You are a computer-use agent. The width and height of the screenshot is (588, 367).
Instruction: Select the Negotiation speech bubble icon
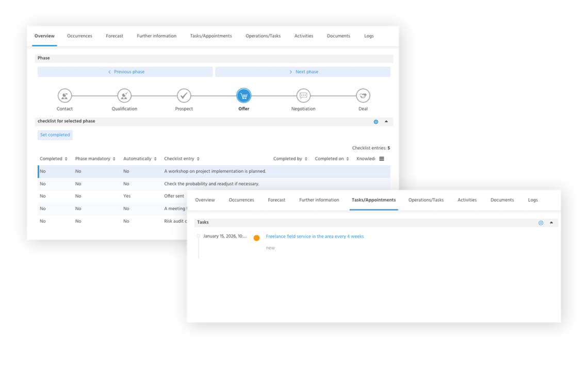(x=303, y=96)
